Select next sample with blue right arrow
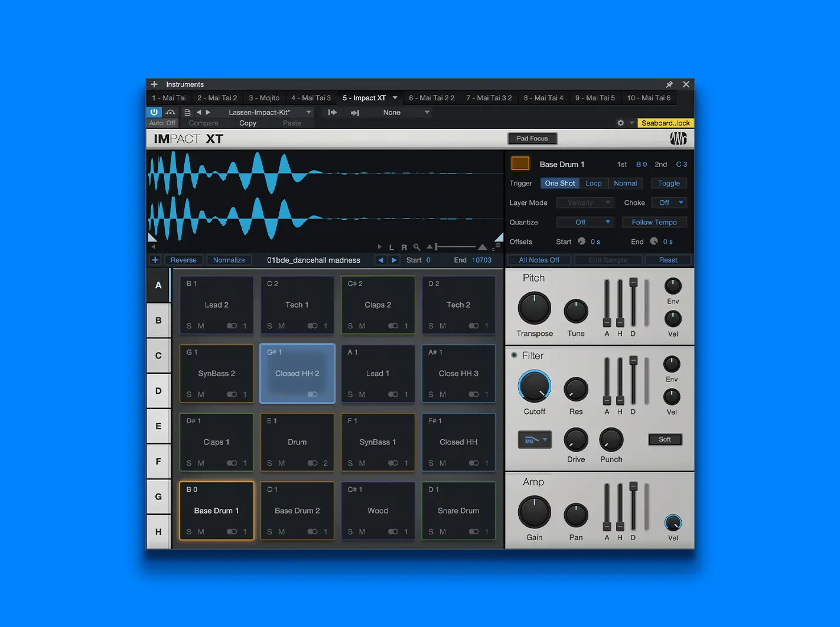The height and width of the screenshot is (627, 840). coord(394,260)
